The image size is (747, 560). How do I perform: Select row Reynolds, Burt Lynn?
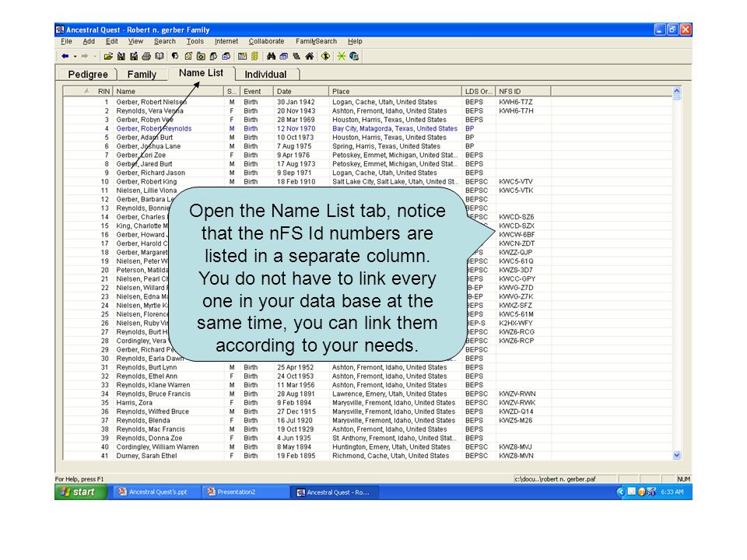366,368
